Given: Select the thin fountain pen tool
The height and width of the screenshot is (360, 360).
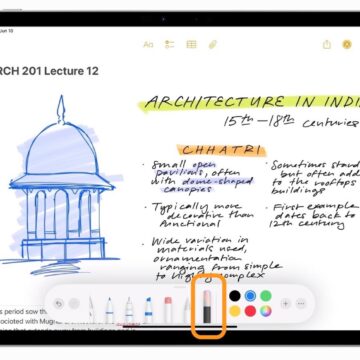Looking at the screenshot, I should (91, 310).
